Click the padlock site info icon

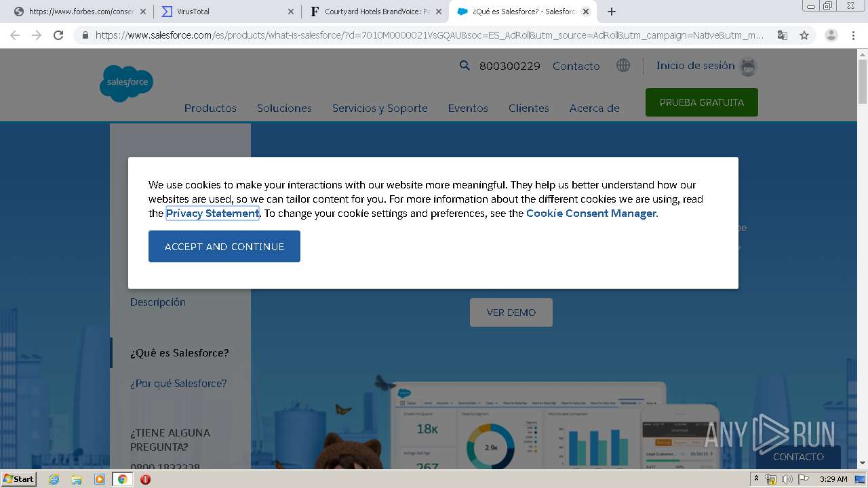pyautogui.click(x=85, y=35)
